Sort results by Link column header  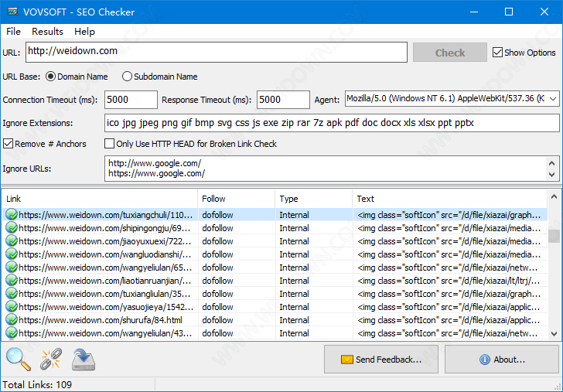[x=100, y=199]
